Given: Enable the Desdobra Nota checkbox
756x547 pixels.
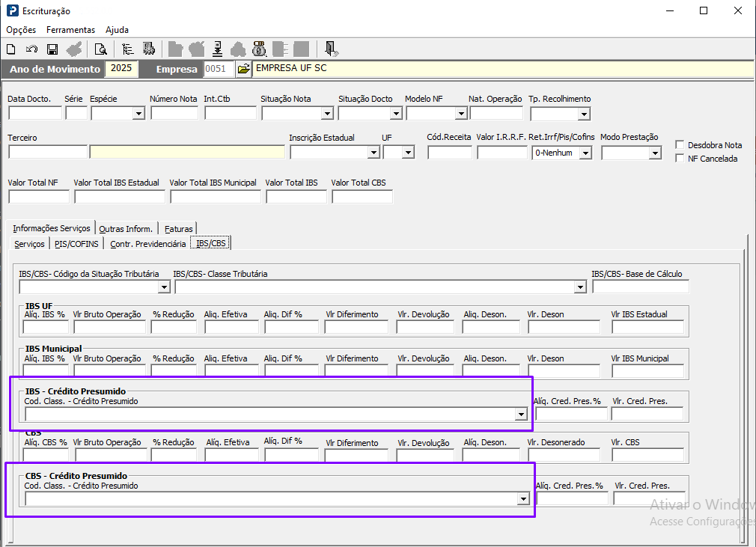Looking at the screenshot, I should point(680,145).
